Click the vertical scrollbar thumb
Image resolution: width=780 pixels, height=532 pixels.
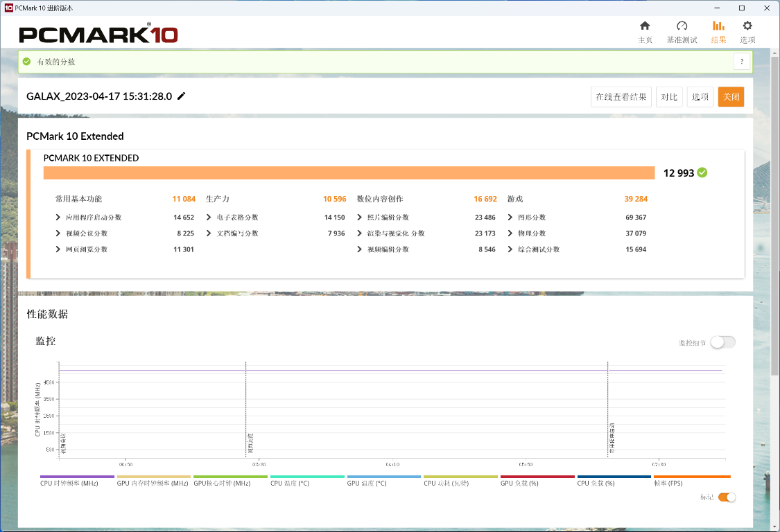point(775,215)
